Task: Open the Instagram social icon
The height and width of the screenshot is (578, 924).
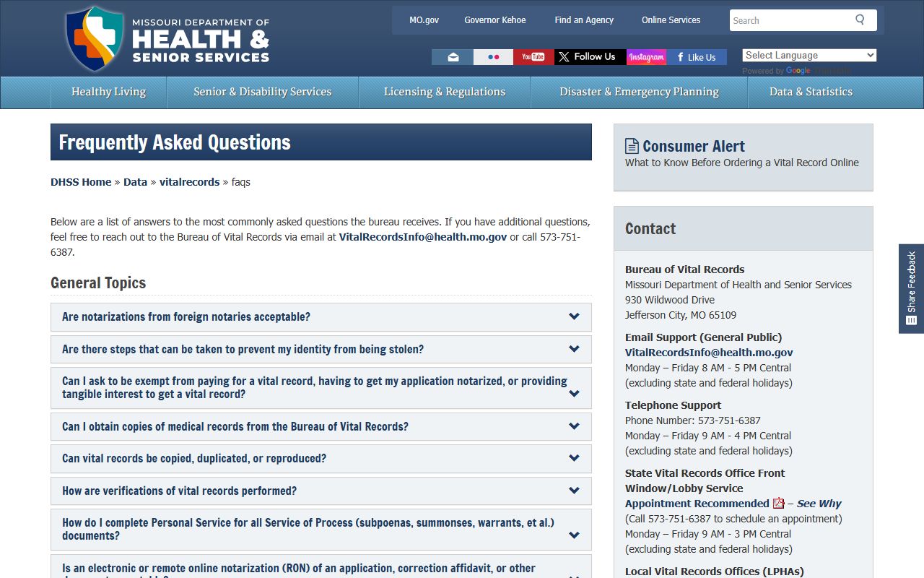Action: coord(646,57)
